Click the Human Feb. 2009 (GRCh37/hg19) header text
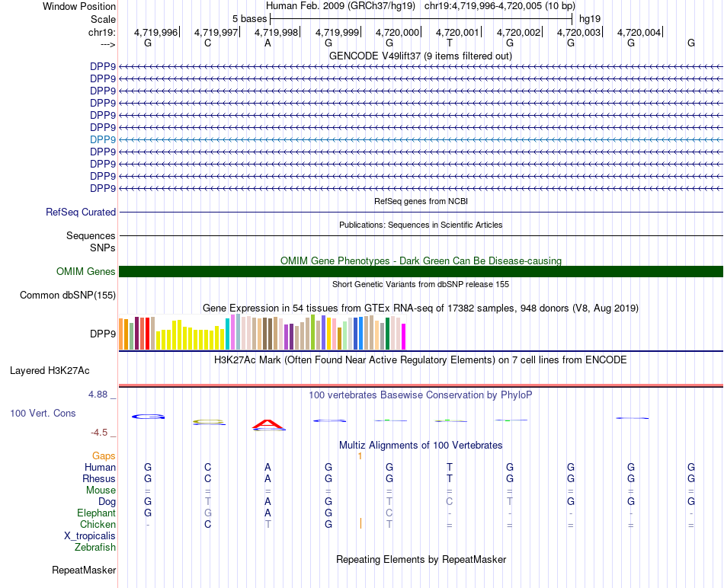This screenshot has width=724, height=588. [x=341, y=6]
